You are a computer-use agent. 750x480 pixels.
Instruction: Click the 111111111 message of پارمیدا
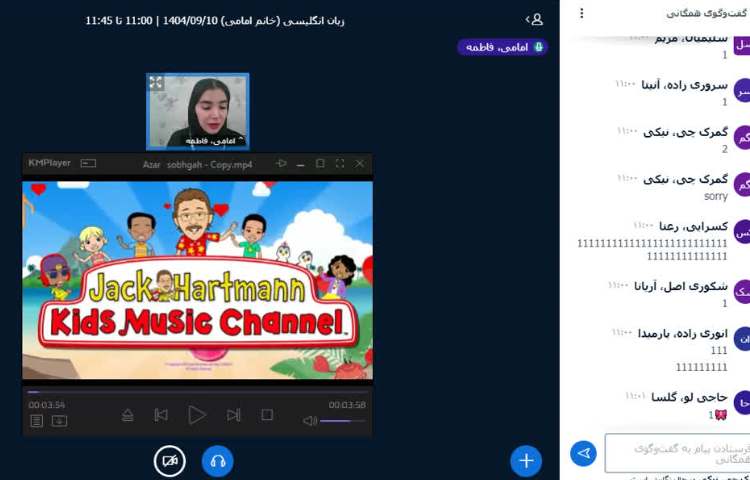(x=702, y=367)
